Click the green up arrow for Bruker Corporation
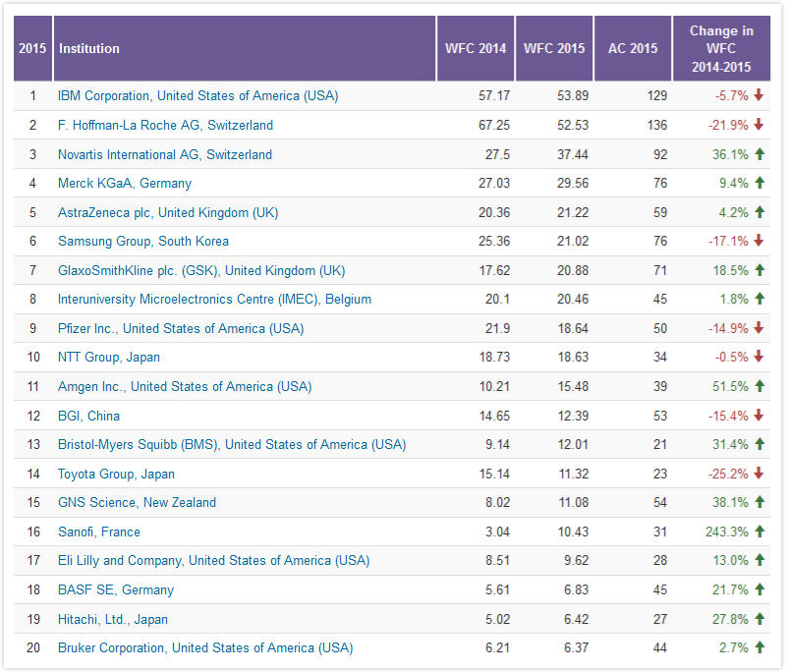 [758, 647]
